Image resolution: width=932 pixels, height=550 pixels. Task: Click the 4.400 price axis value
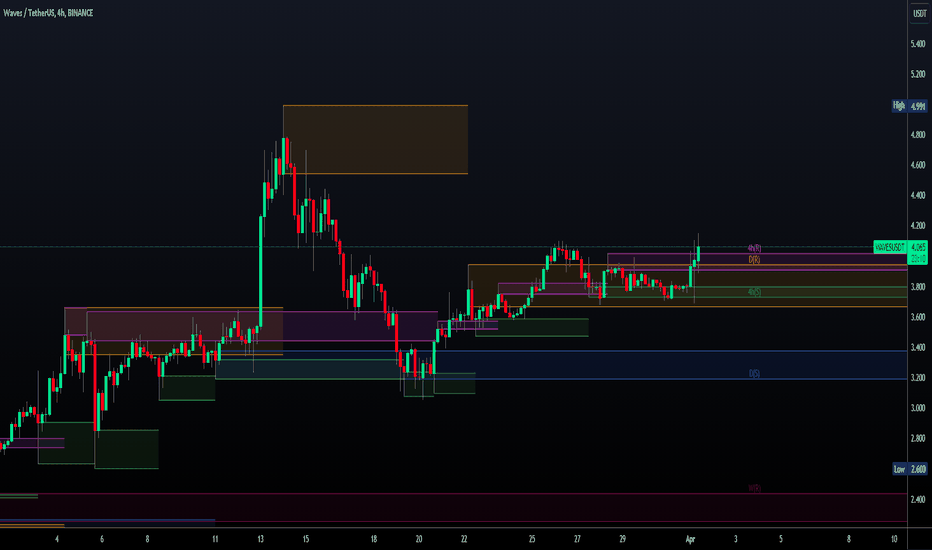[x=918, y=196]
